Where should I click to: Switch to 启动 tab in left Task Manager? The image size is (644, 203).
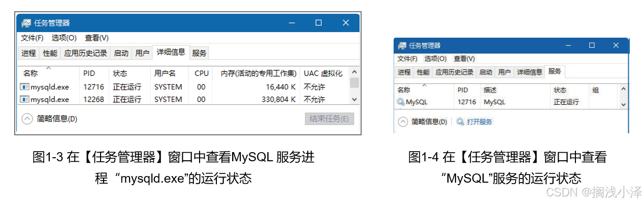click(x=121, y=53)
